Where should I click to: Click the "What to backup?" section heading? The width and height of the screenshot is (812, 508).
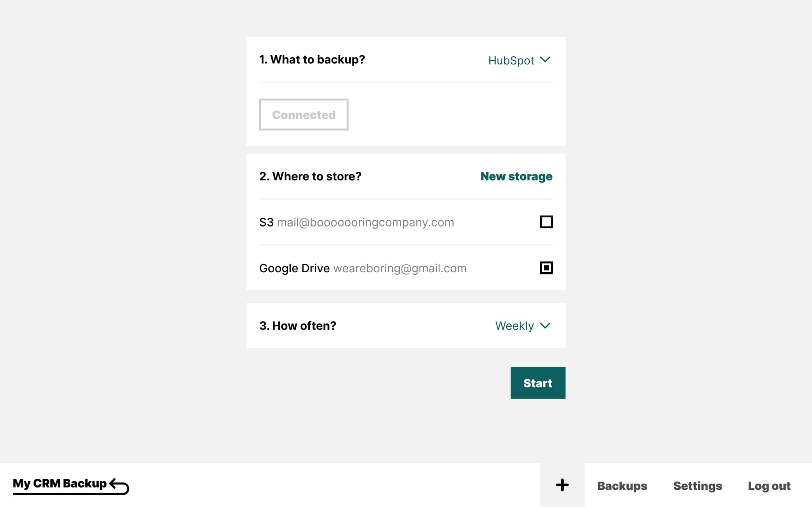[312, 59]
